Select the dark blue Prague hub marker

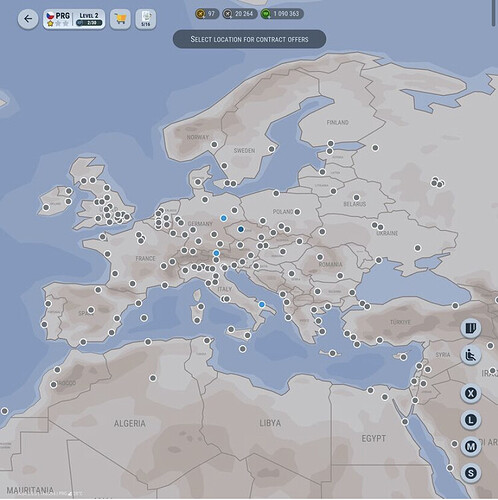[x=241, y=229]
